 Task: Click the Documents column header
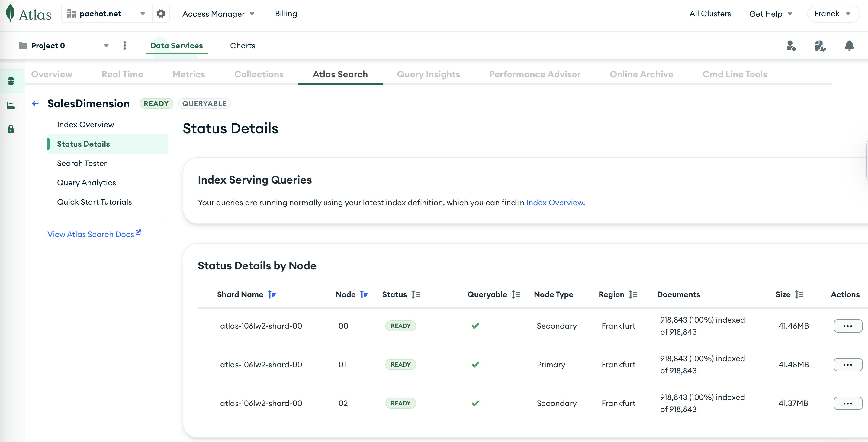click(678, 294)
